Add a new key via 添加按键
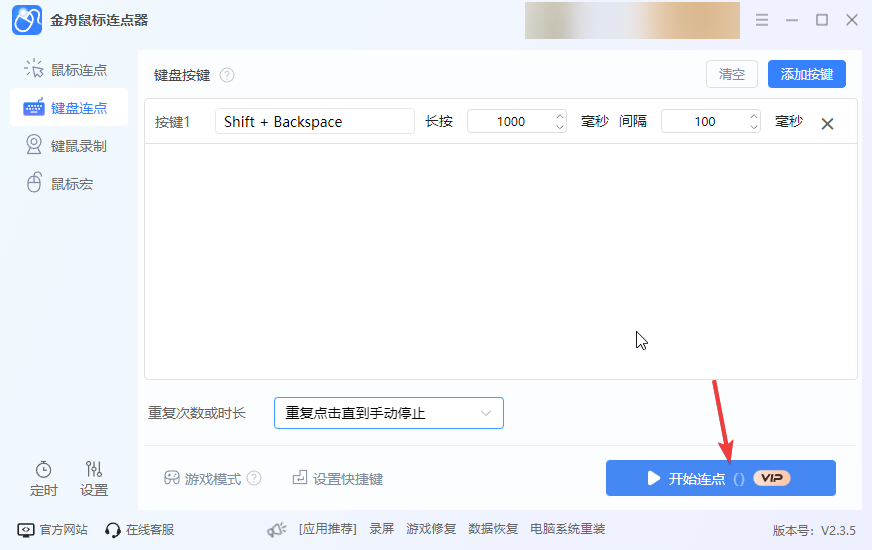 (806, 74)
